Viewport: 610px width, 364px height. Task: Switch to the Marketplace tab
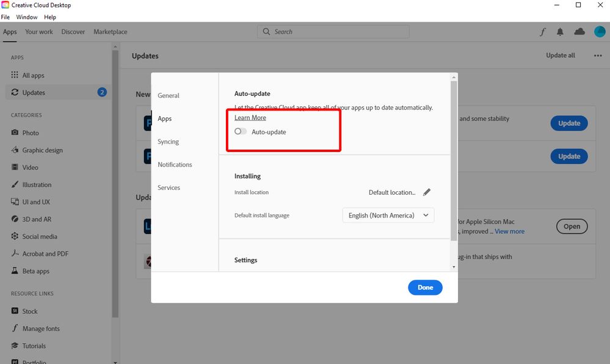tap(111, 32)
